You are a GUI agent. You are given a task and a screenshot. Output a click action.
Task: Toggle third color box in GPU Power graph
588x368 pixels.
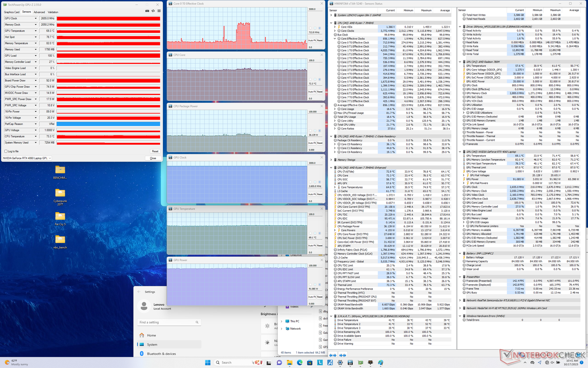tap(319, 285)
